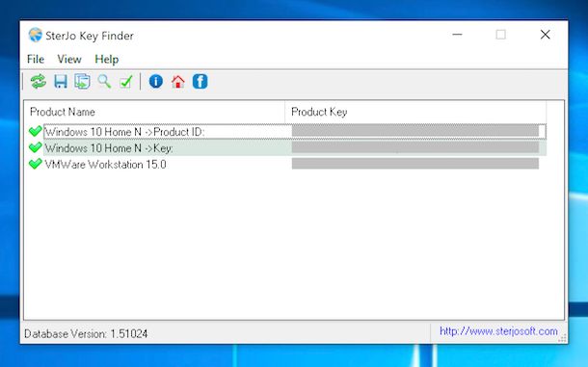Open the http://www.sterjosoft.com link

coord(498,331)
